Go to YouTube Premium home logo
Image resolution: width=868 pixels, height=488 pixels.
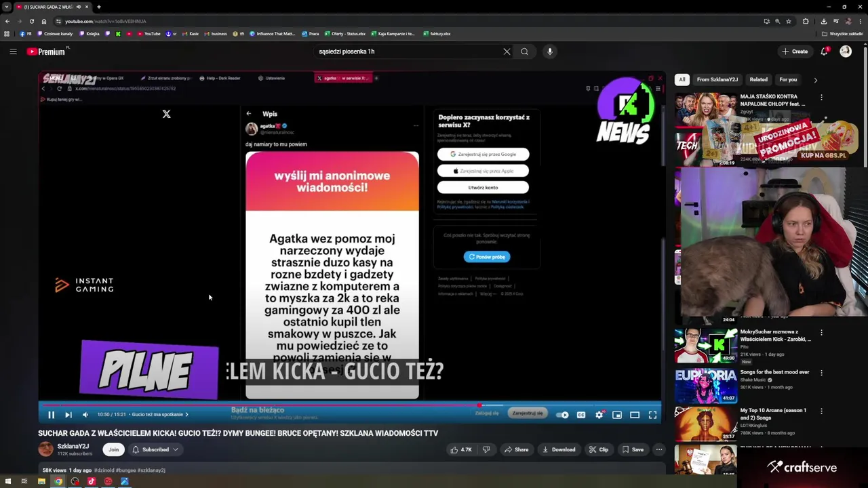47,52
